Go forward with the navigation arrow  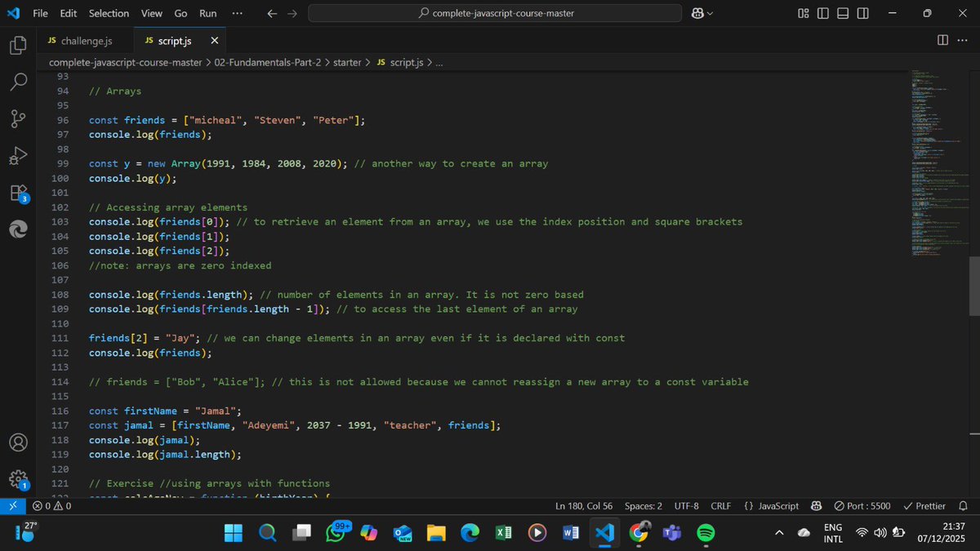pyautogui.click(x=294, y=13)
